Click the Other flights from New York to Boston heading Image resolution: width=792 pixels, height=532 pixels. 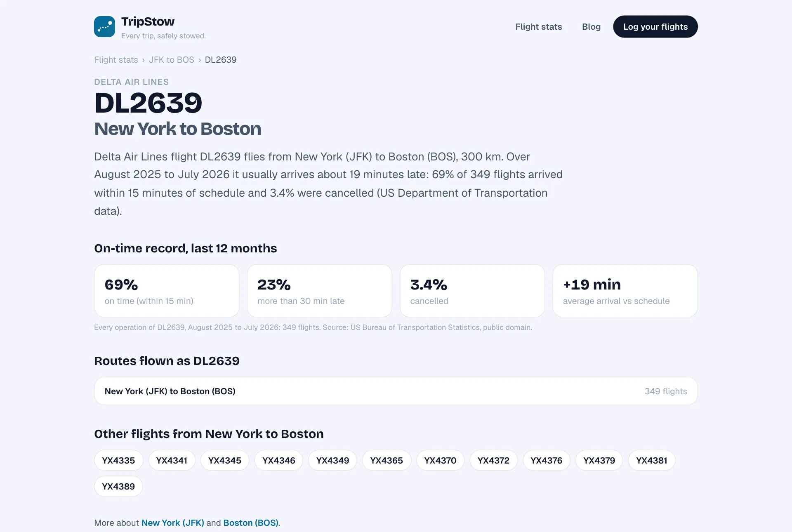point(209,434)
